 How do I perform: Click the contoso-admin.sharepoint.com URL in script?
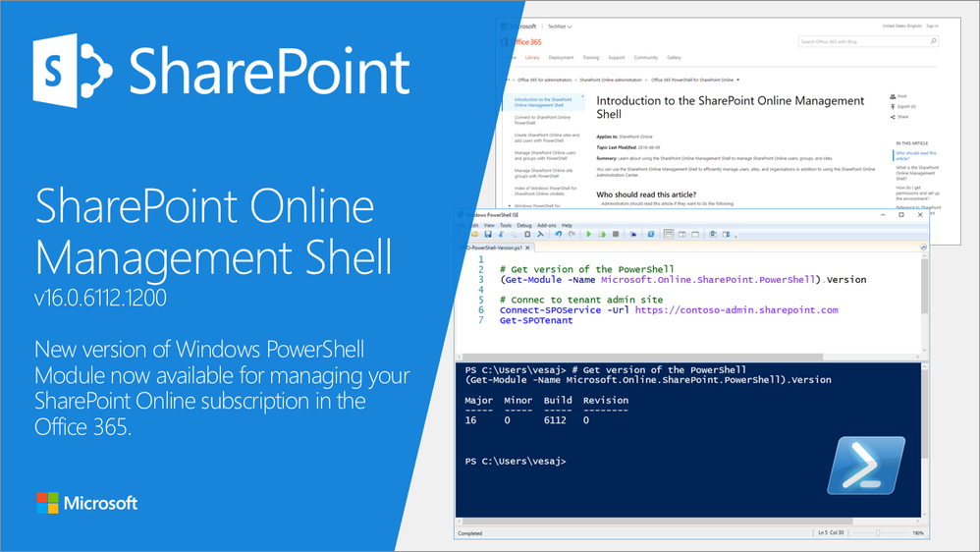[736, 310]
